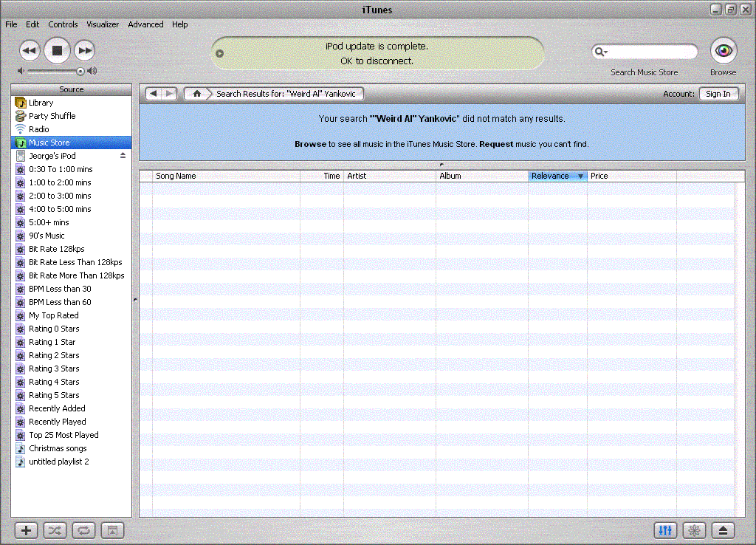756x545 pixels.
Task: Open the Edit menu
Action: coord(32,24)
